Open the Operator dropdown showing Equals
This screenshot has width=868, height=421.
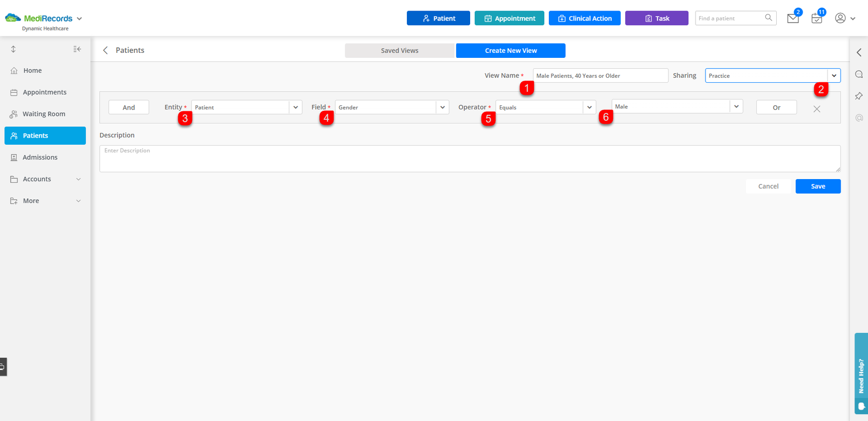(x=546, y=107)
